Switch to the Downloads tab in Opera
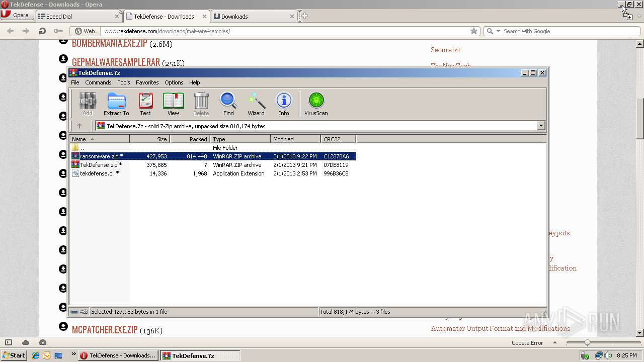The image size is (644, 362). (x=255, y=16)
